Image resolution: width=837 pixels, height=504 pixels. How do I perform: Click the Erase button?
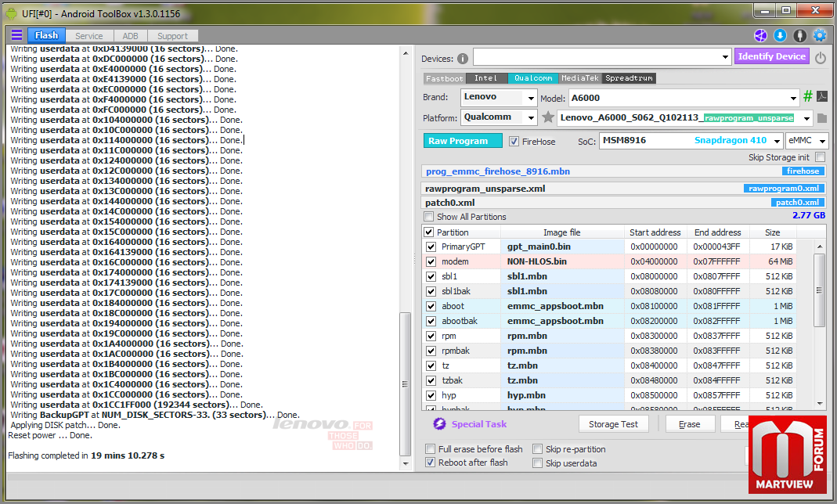tap(689, 424)
